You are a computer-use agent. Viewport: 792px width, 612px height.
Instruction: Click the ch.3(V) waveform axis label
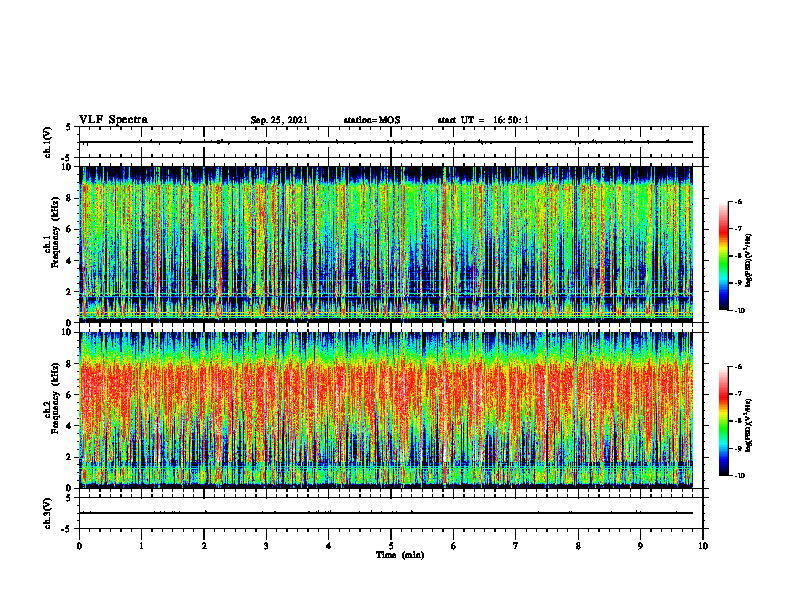point(48,513)
